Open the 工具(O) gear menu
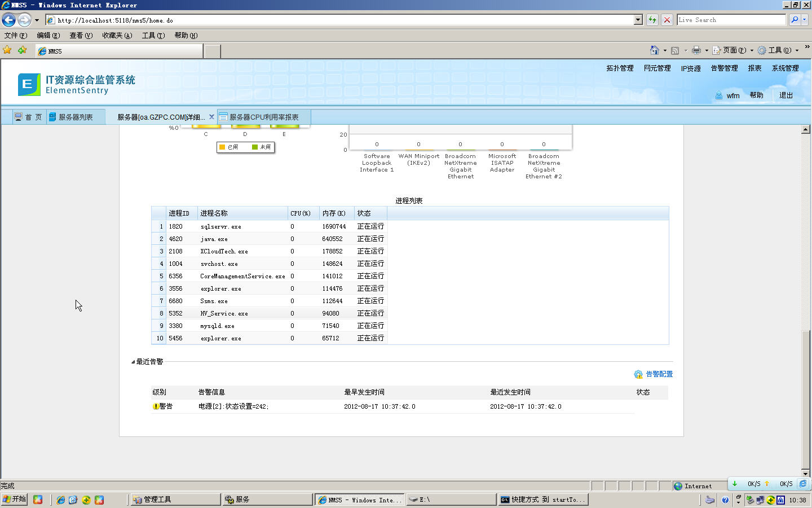The image size is (812, 508). tap(778, 50)
